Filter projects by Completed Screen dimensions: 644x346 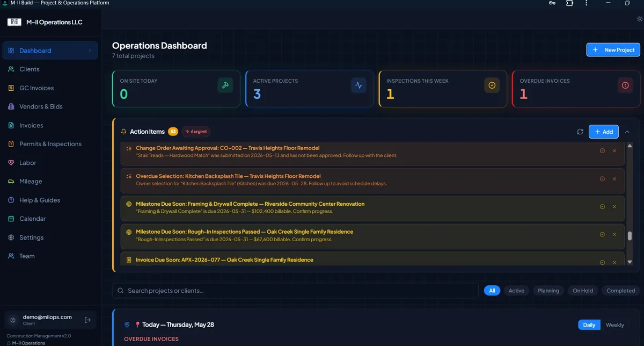tap(621, 291)
